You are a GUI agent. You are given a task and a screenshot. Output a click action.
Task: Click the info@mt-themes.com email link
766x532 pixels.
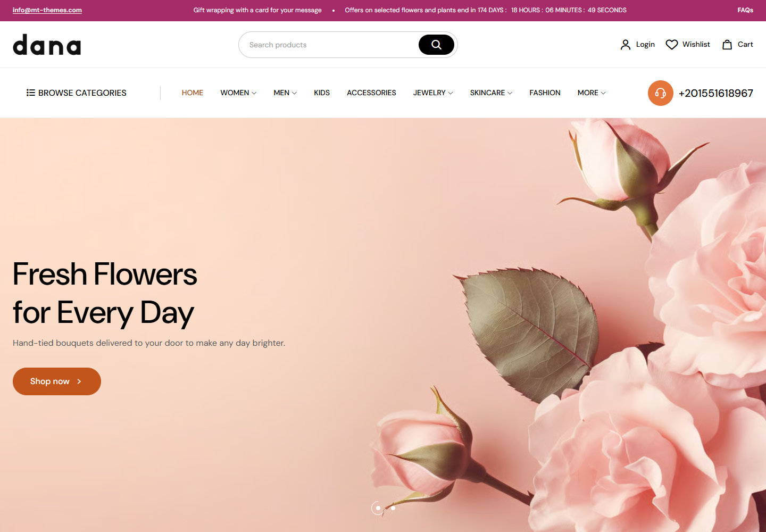[x=47, y=10]
